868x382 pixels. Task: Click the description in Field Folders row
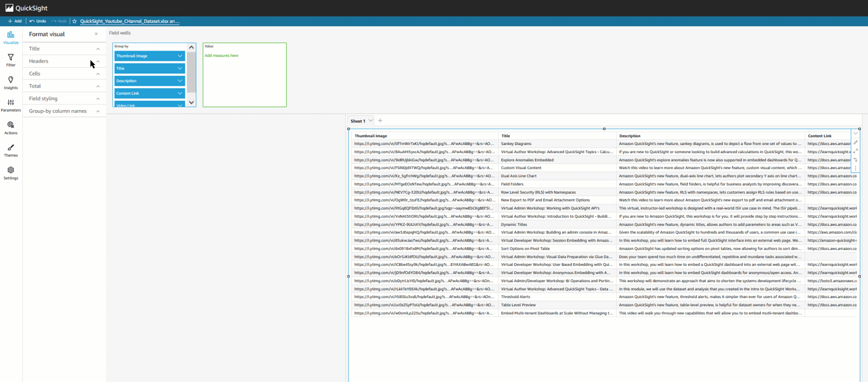click(710, 184)
